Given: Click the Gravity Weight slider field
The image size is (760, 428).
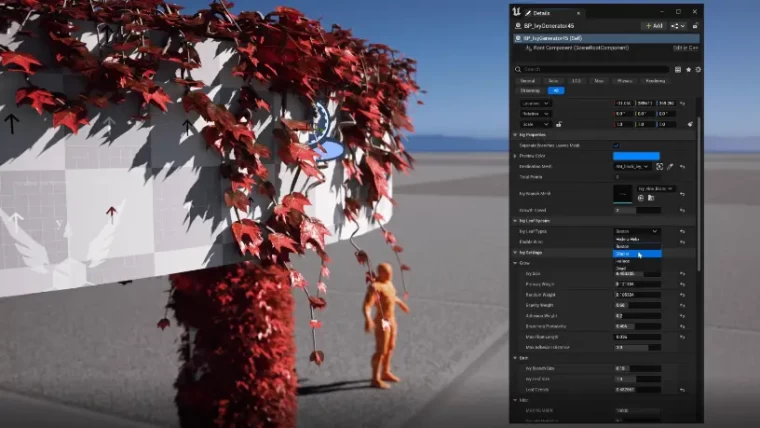Looking at the screenshot, I should (x=637, y=305).
